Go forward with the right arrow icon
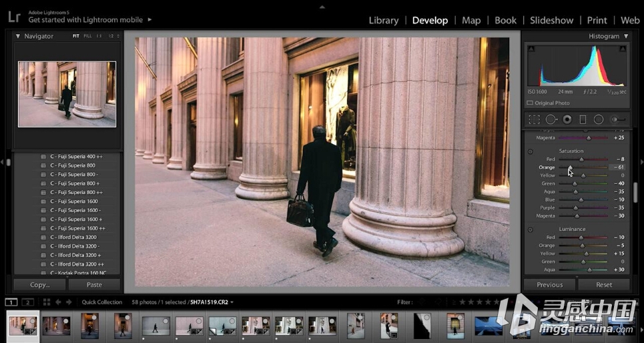Viewport: 644px width, 343px height. pos(69,302)
